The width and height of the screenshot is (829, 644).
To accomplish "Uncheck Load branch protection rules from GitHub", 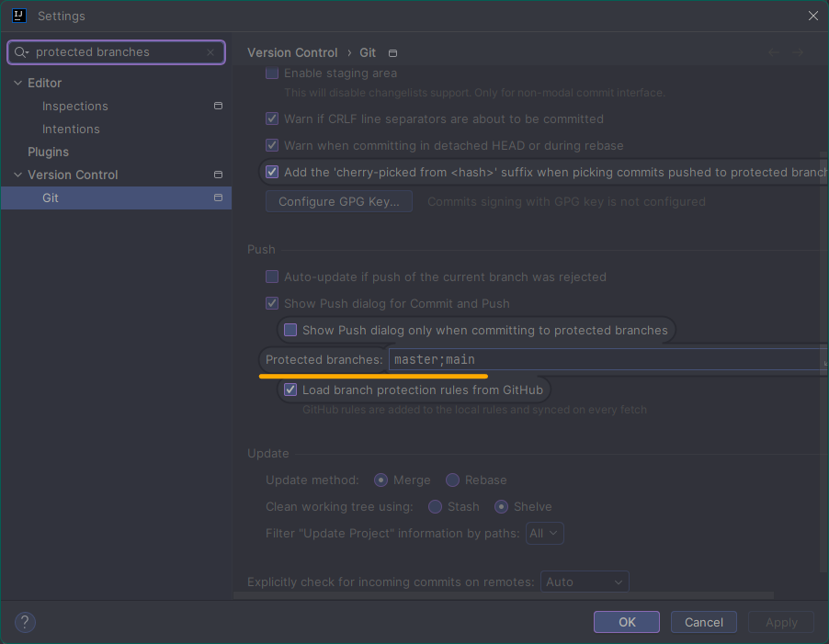I will point(290,390).
